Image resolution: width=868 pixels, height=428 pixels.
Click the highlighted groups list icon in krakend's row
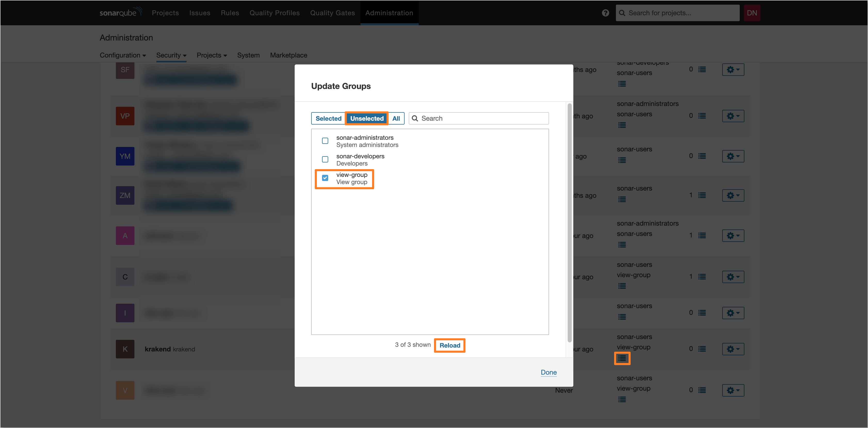622,359
